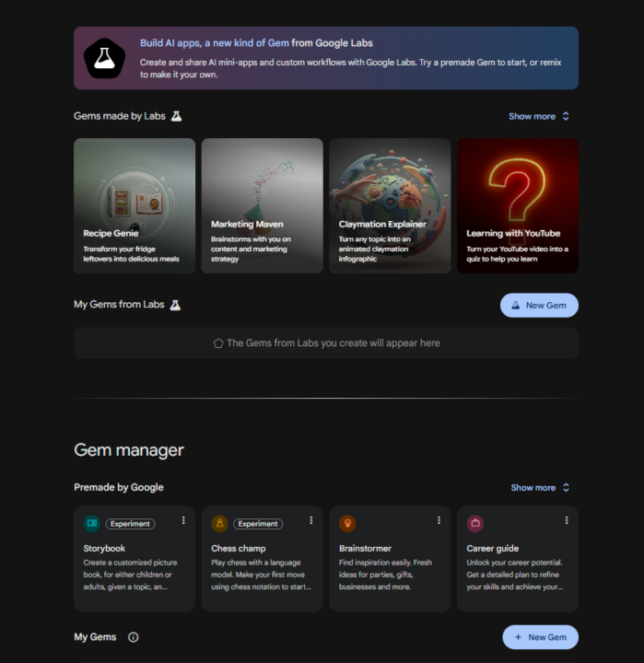The image size is (644, 663).
Task: Expand Premade by Google with Show more
Action: [540, 488]
